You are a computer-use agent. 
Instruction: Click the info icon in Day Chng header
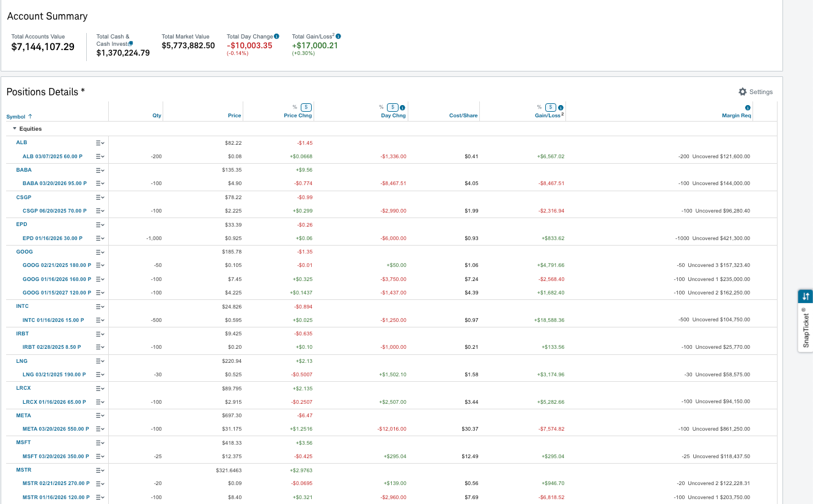pyautogui.click(x=402, y=108)
